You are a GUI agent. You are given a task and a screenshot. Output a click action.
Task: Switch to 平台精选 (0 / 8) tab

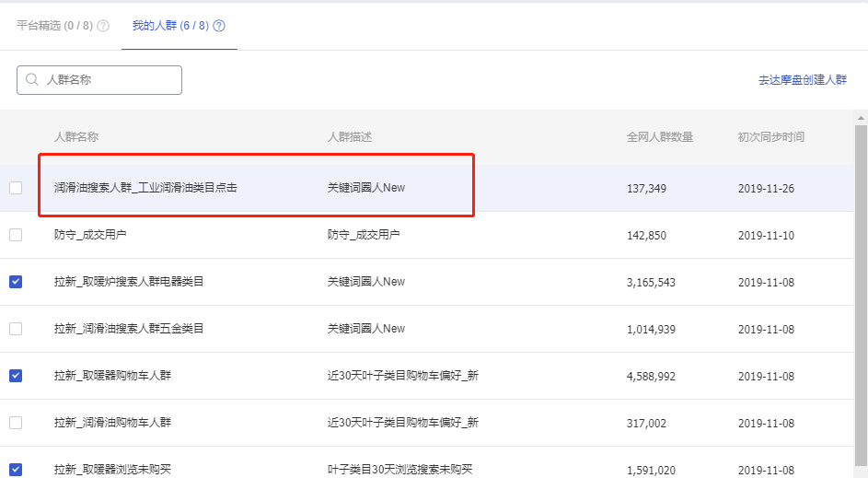coord(55,26)
